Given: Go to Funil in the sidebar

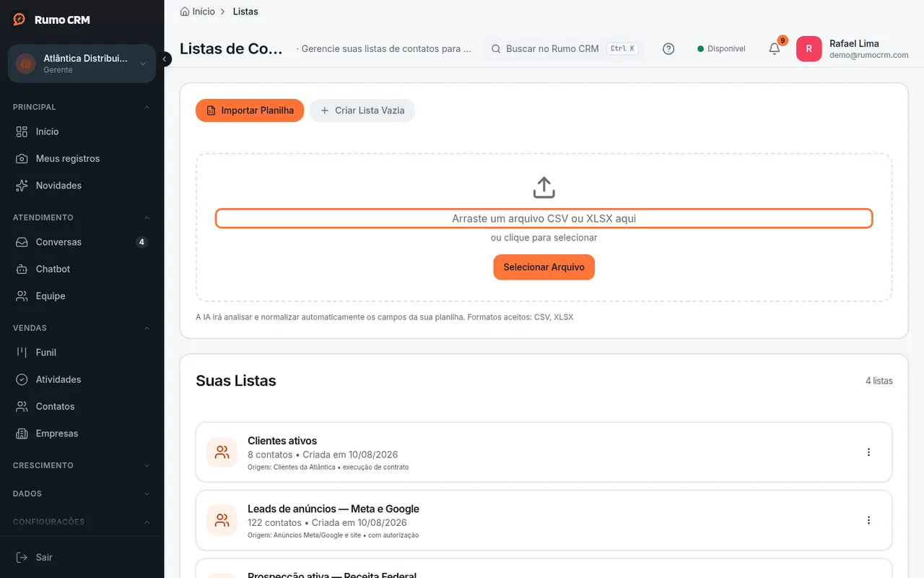Looking at the screenshot, I should [x=82, y=353].
